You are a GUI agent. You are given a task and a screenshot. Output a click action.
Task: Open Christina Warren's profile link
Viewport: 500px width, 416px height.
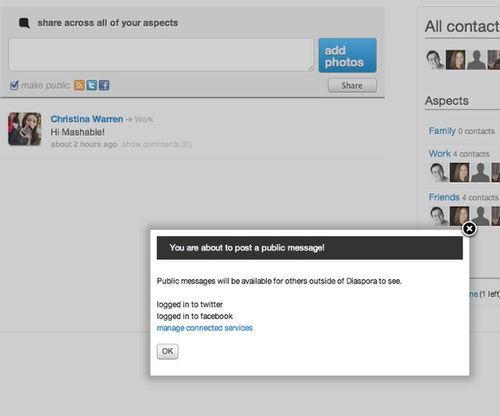(87, 119)
